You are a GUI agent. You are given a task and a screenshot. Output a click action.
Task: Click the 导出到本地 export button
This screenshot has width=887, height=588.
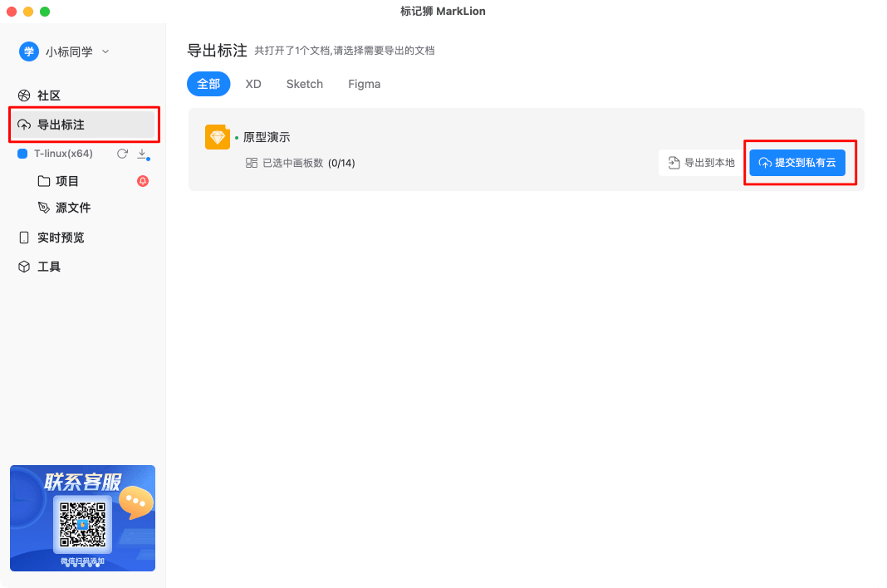tap(700, 162)
